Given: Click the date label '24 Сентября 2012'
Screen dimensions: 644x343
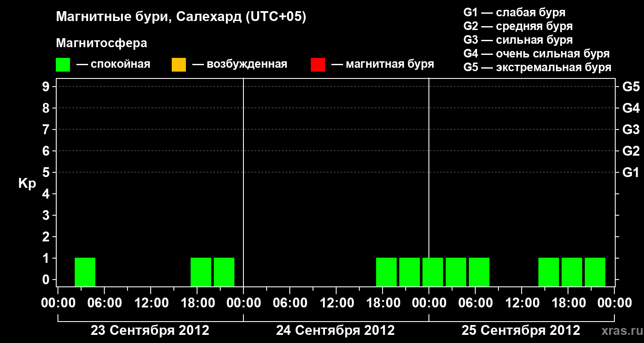Looking at the screenshot, I should click(x=335, y=331).
